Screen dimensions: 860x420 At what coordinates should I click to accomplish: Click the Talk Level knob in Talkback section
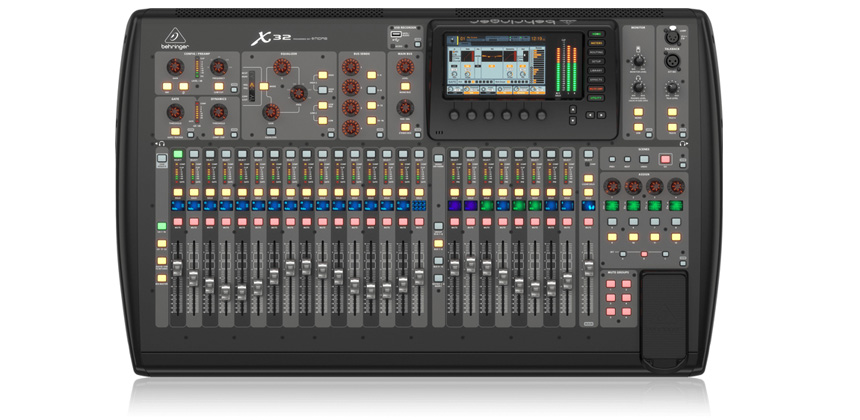[x=672, y=87]
